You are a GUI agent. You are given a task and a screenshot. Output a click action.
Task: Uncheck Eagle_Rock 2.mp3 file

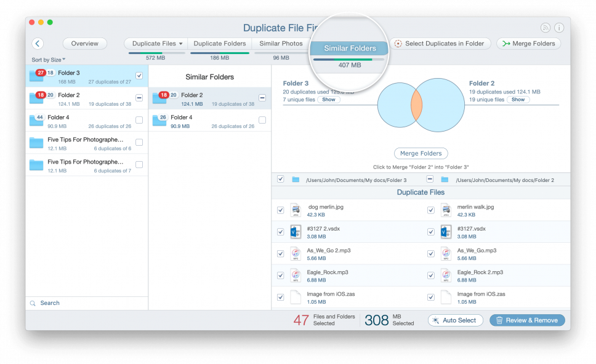[430, 275]
